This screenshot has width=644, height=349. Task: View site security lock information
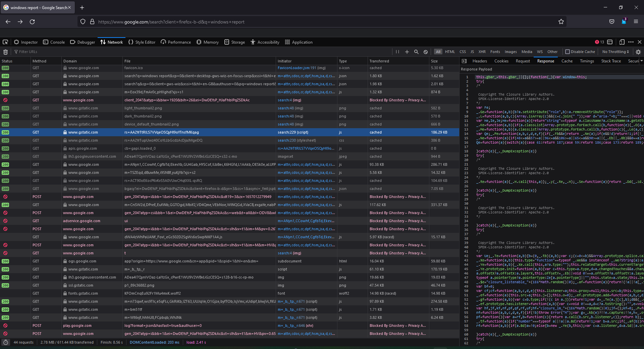pyautogui.click(x=92, y=22)
